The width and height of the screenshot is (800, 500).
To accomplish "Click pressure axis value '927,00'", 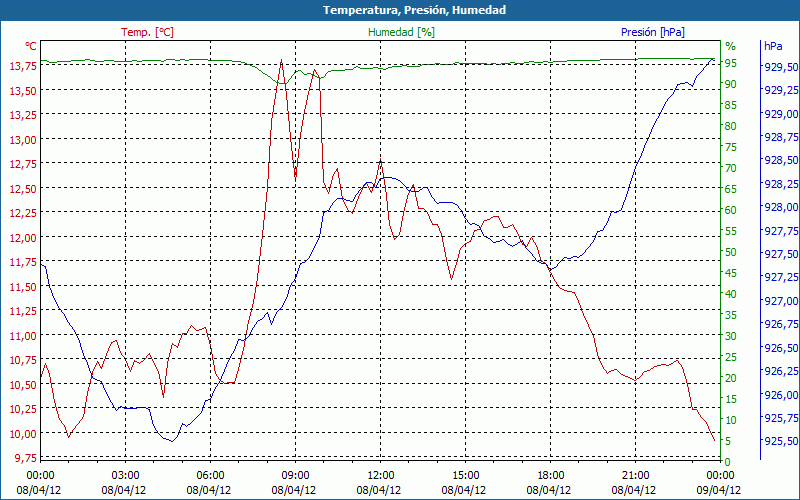I will click(x=781, y=301).
